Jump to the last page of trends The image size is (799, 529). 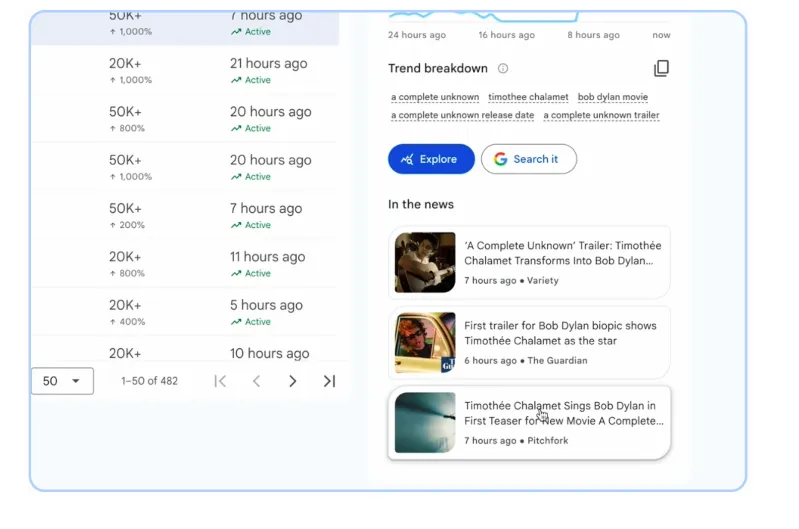pyautogui.click(x=329, y=381)
